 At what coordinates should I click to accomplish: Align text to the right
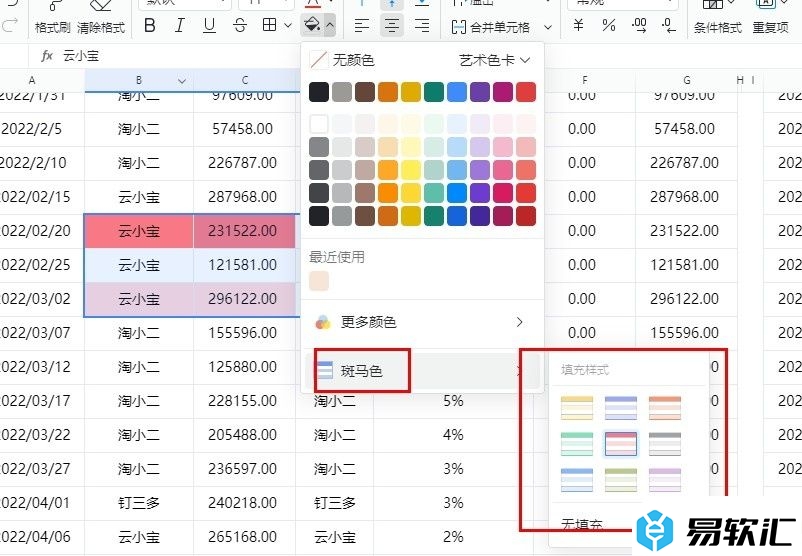[x=422, y=25]
